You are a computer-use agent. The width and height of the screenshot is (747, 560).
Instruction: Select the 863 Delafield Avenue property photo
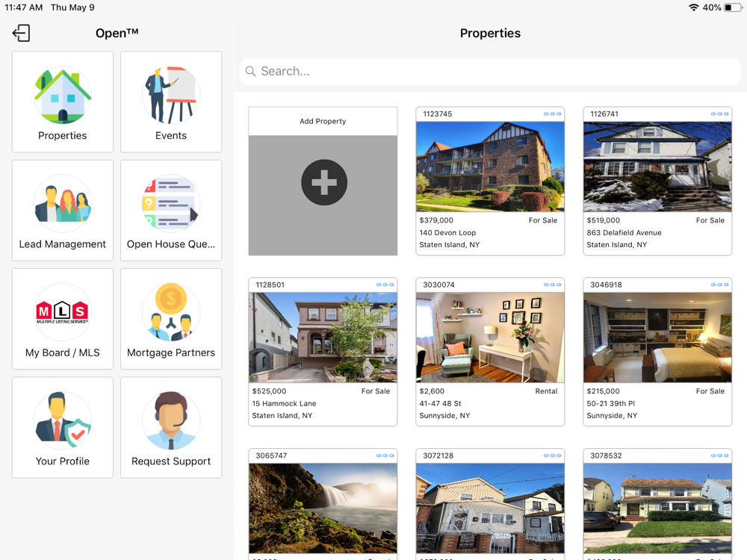click(657, 167)
